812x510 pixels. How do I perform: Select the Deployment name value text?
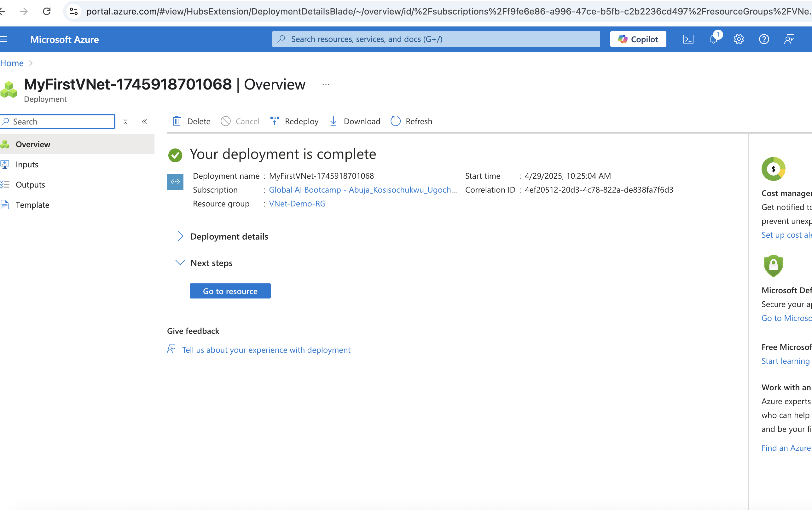(x=321, y=176)
